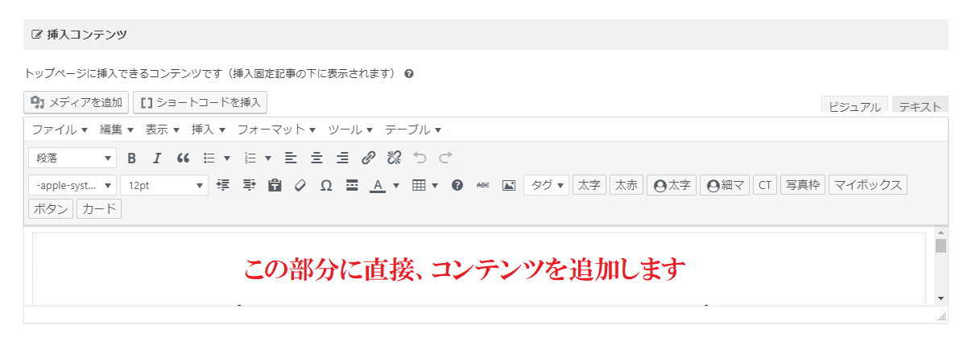Click ショートコードを挿入 button
Screen dimensions: 980x362
pos(200,102)
